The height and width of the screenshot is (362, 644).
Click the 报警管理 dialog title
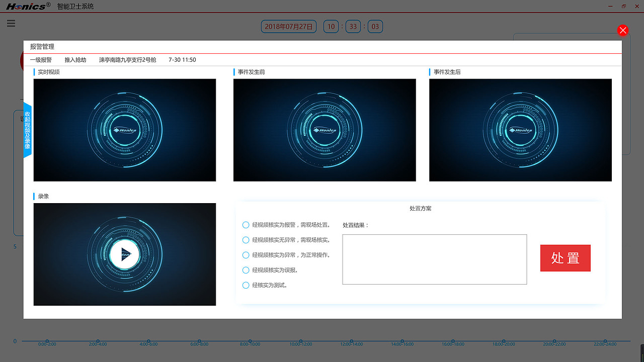pos(42,47)
